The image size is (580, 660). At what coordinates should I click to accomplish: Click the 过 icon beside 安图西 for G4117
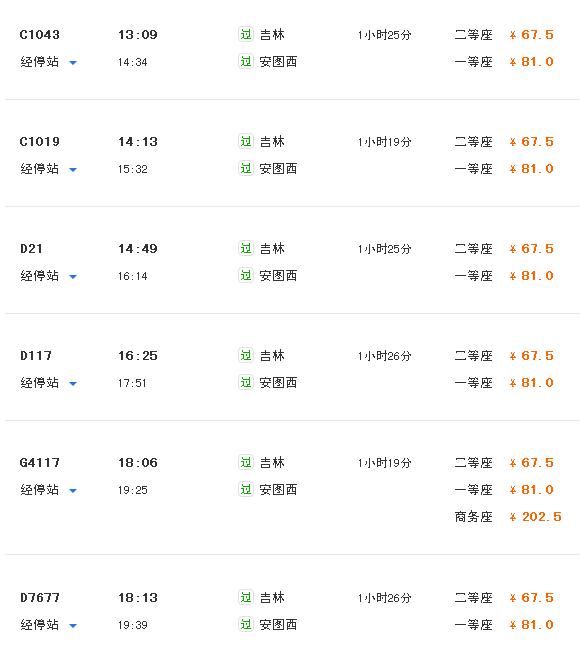pyautogui.click(x=246, y=489)
